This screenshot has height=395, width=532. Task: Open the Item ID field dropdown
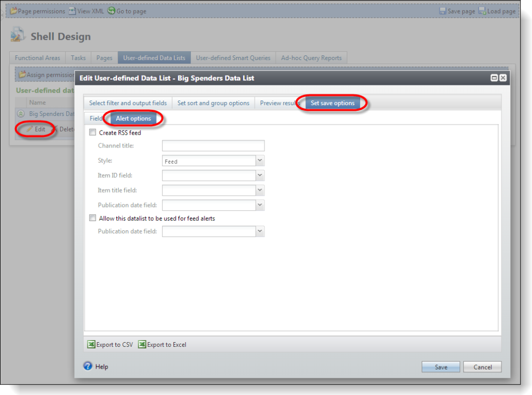[260, 175]
